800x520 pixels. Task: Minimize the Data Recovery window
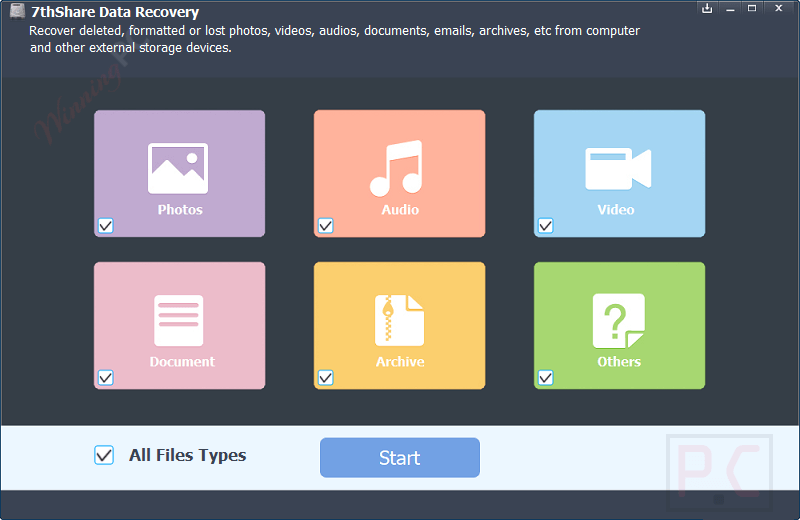coord(730,9)
